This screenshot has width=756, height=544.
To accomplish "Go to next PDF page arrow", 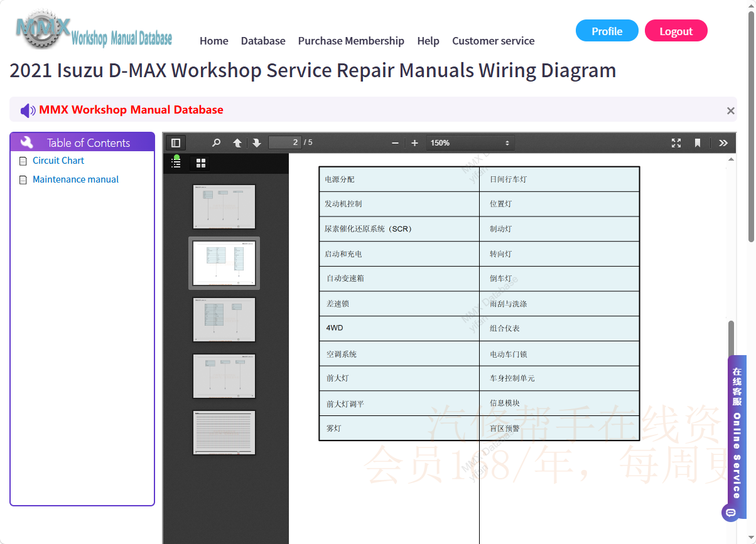I will point(256,143).
